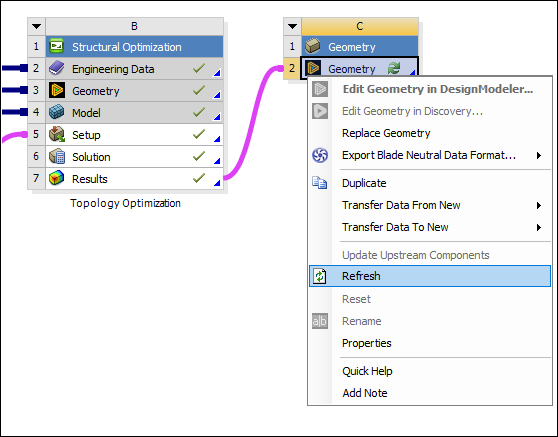Image resolution: width=558 pixels, height=437 pixels.
Task: Click the Topology Optimization system name
Action: [125, 203]
